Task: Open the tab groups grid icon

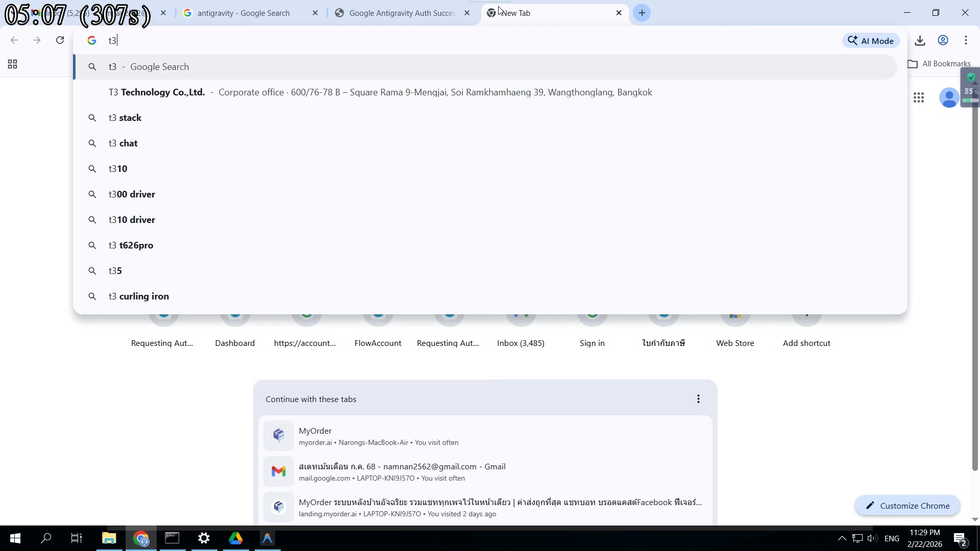Action: tap(13, 64)
